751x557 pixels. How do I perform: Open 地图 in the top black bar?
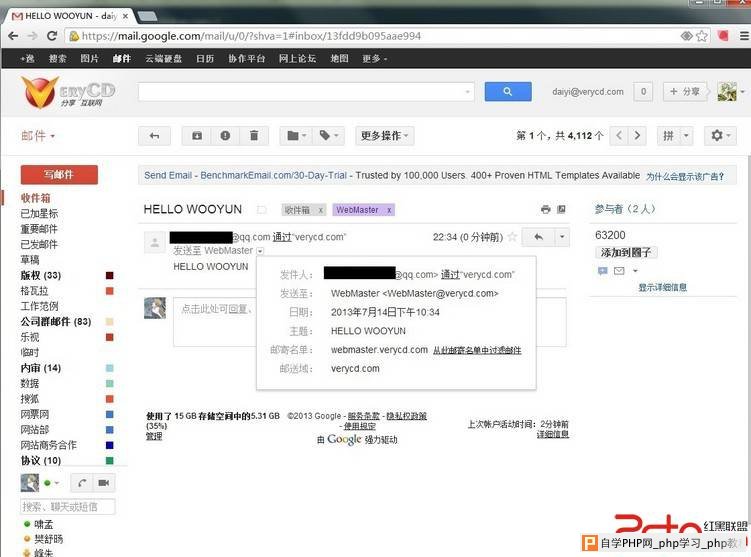[x=339, y=58]
